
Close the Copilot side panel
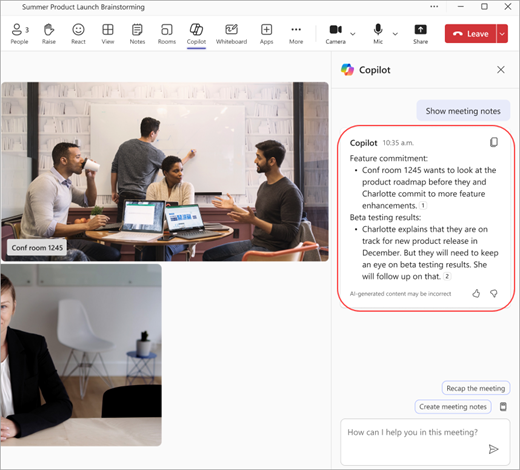pyautogui.click(x=501, y=70)
